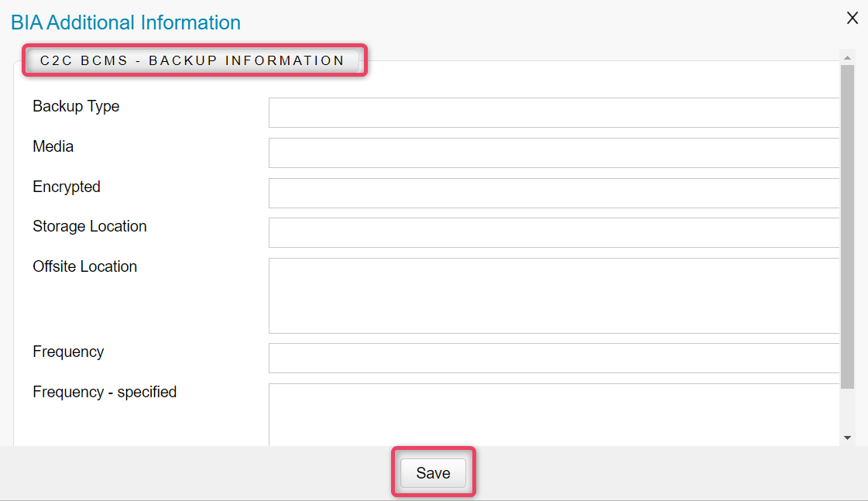Focus the Frequency input field
The width and height of the screenshot is (868, 501).
pos(553,358)
